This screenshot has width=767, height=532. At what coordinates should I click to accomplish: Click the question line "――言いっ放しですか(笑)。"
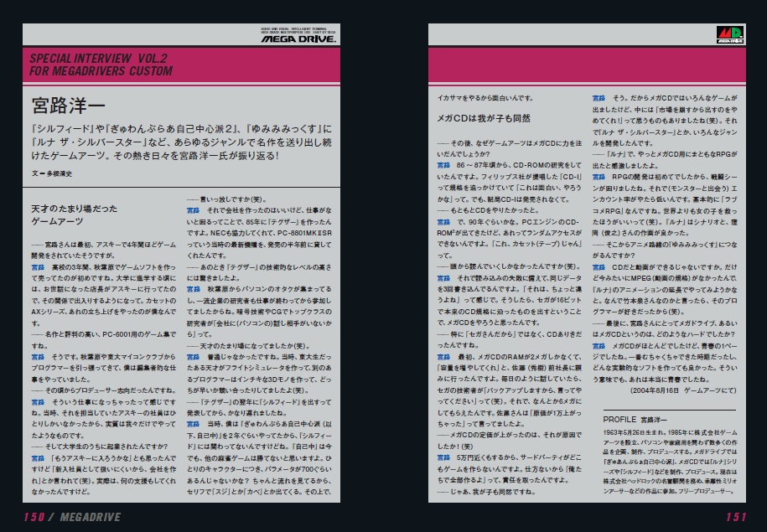(x=226, y=199)
